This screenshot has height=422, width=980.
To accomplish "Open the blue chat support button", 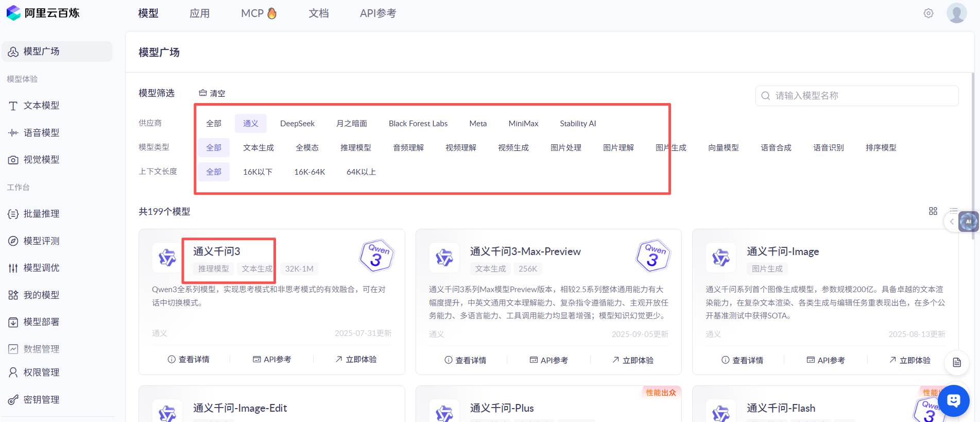I will pos(954,400).
